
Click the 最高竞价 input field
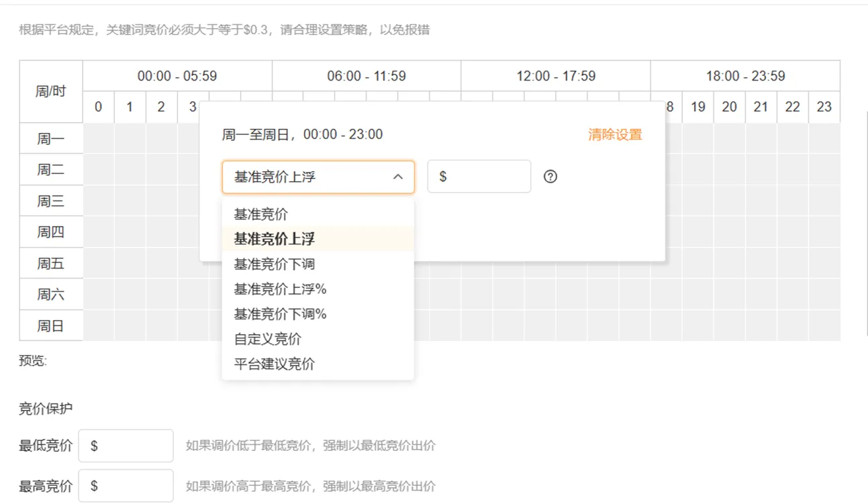126,485
